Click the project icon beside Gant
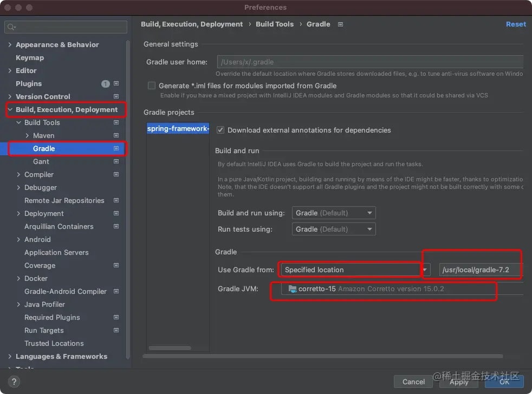532x394 pixels. click(116, 161)
